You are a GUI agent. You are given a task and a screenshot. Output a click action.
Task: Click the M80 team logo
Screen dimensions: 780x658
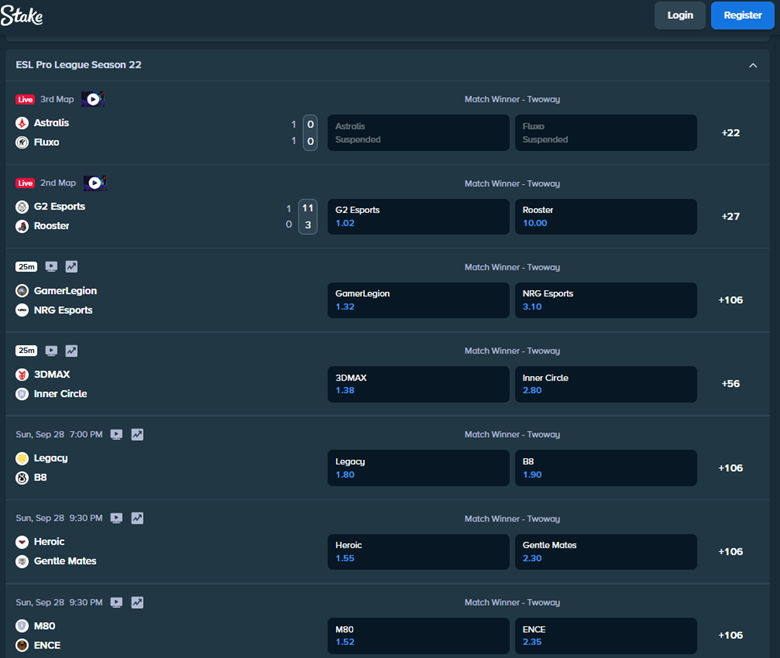[x=22, y=626]
